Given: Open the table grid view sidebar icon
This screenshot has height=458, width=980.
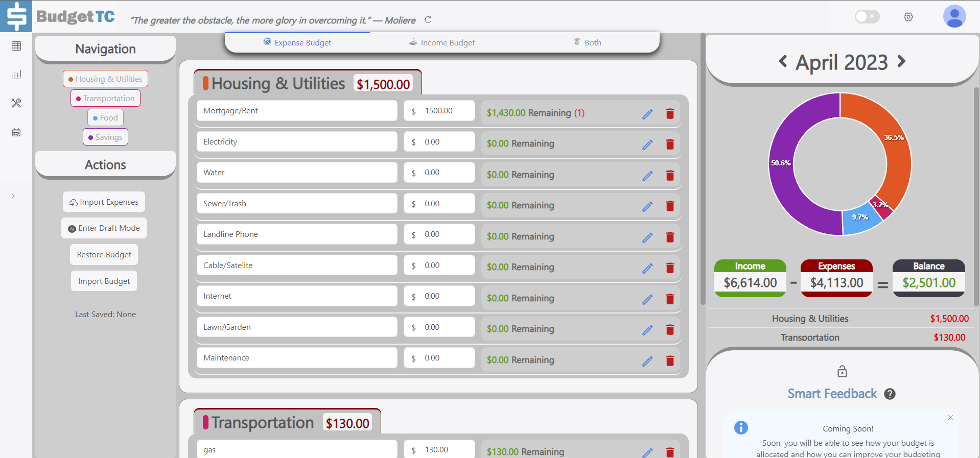Looking at the screenshot, I should 16,46.
